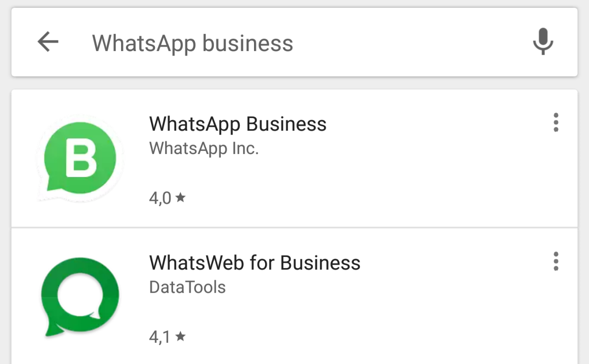Click the star beside the 4,1 rating
Screen dimensions: 589x364
click(180, 337)
